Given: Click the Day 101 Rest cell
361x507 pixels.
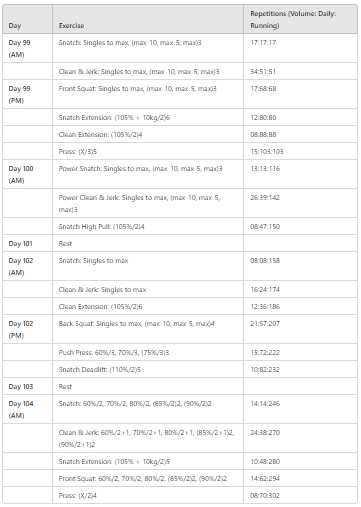Looking at the screenshot, I should [x=148, y=243].
